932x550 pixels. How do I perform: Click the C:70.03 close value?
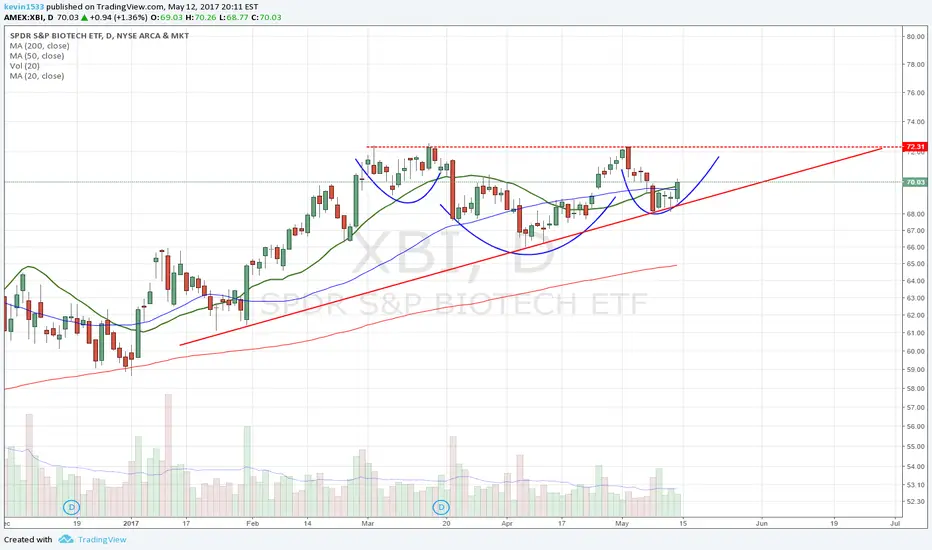(x=266, y=17)
